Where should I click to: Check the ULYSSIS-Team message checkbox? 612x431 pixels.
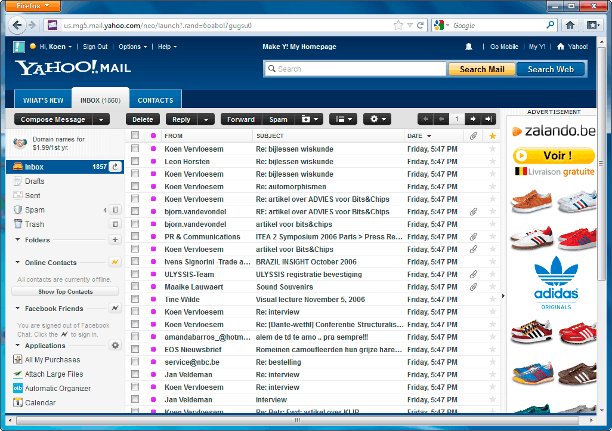(135, 274)
